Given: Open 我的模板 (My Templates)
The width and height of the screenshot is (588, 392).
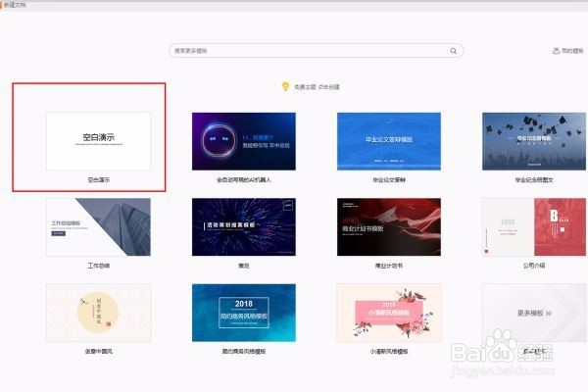Looking at the screenshot, I should 568,51.
